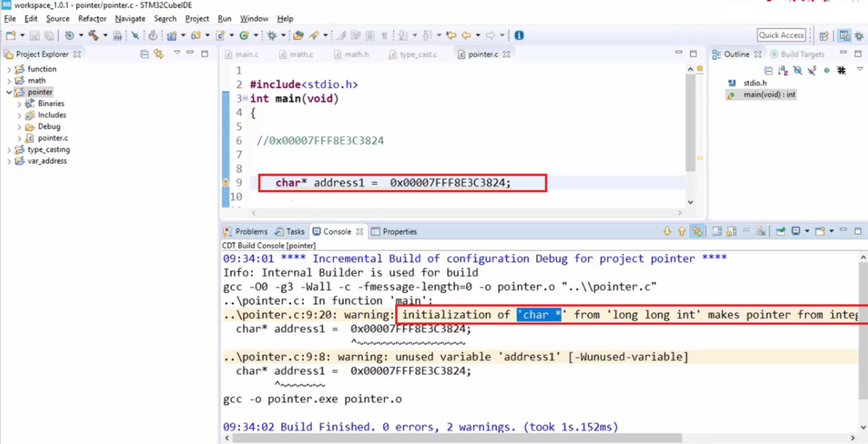Toggle Scroll Lock in Console toolbar
This screenshot has width=868, height=444.
(x=732, y=231)
